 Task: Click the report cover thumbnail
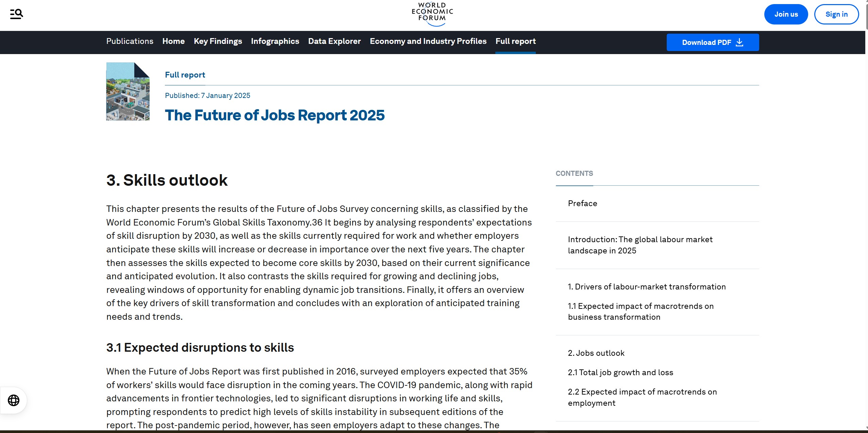click(128, 91)
